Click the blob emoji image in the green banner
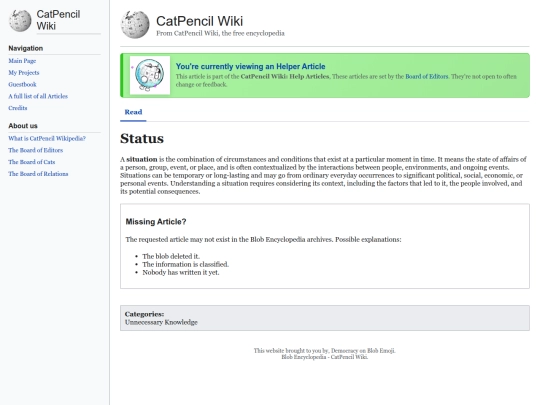 150,75
